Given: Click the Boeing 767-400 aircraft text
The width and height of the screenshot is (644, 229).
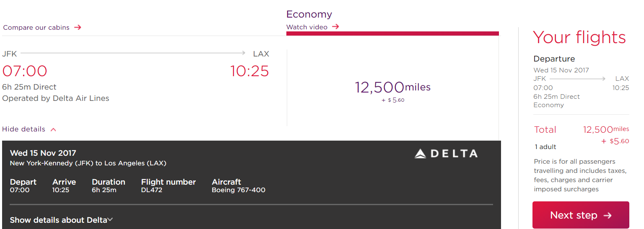Looking at the screenshot, I should [x=239, y=190].
